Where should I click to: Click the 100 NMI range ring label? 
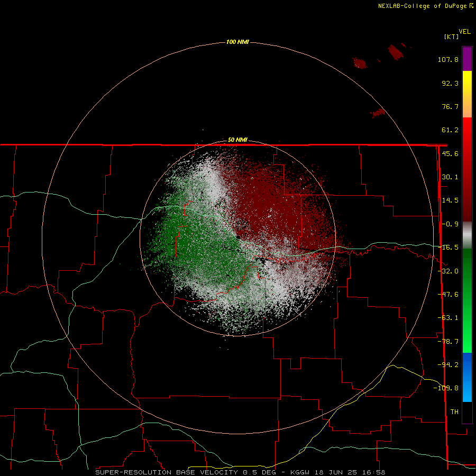[237, 42]
